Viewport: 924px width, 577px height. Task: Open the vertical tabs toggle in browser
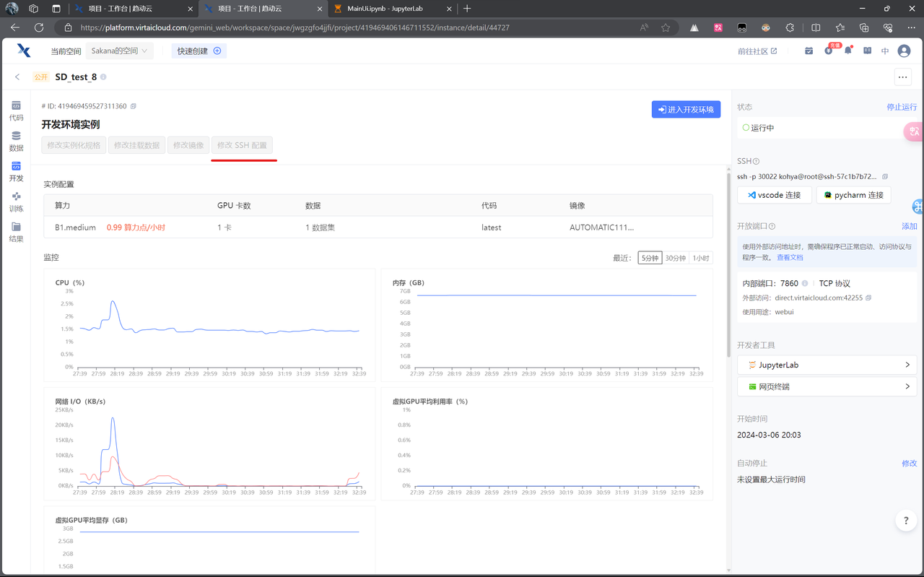click(56, 9)
